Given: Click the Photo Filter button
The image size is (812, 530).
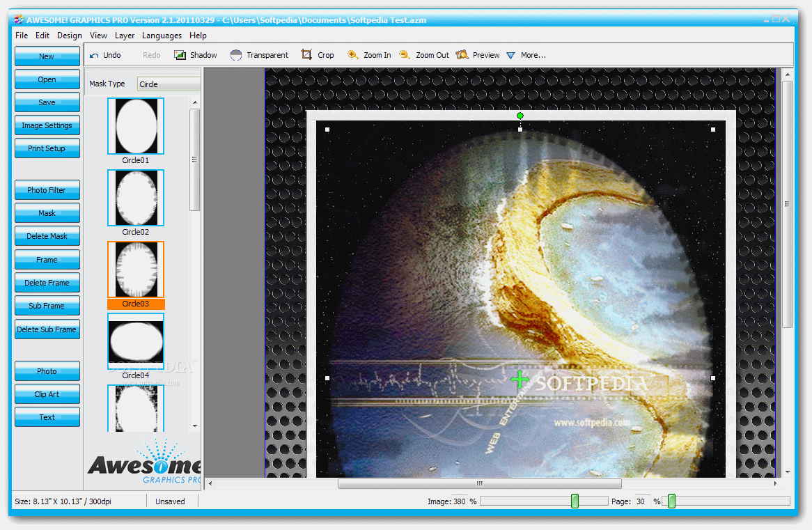Looking at the screenshot, I should click(47, 190).
